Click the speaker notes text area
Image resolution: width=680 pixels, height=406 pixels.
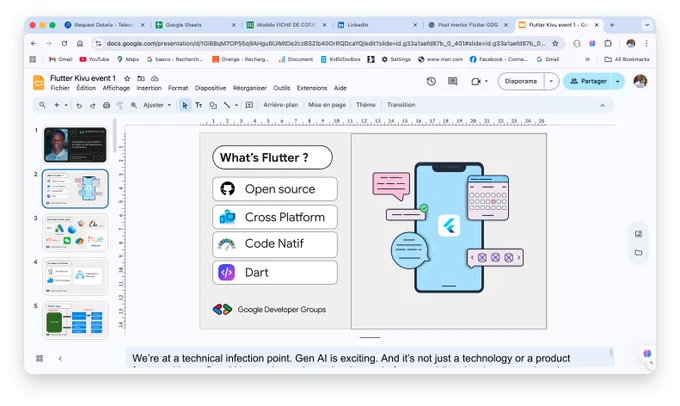(369, 358)
